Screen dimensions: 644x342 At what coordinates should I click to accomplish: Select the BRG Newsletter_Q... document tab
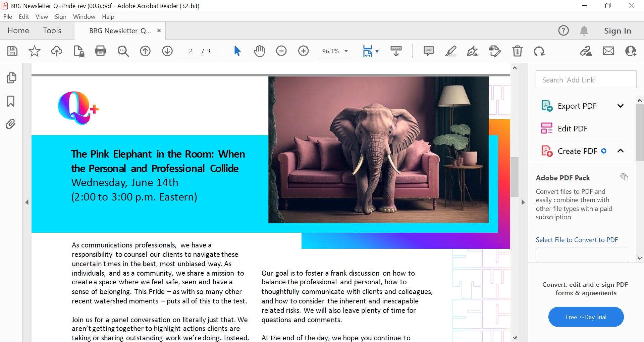tap(120, 31)
